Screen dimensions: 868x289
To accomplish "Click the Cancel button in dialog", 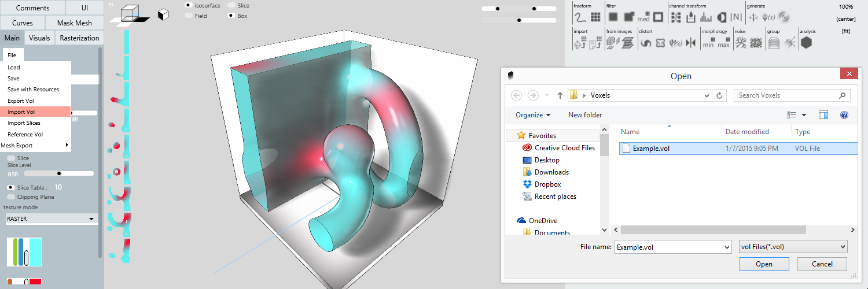I will [822, 264].
